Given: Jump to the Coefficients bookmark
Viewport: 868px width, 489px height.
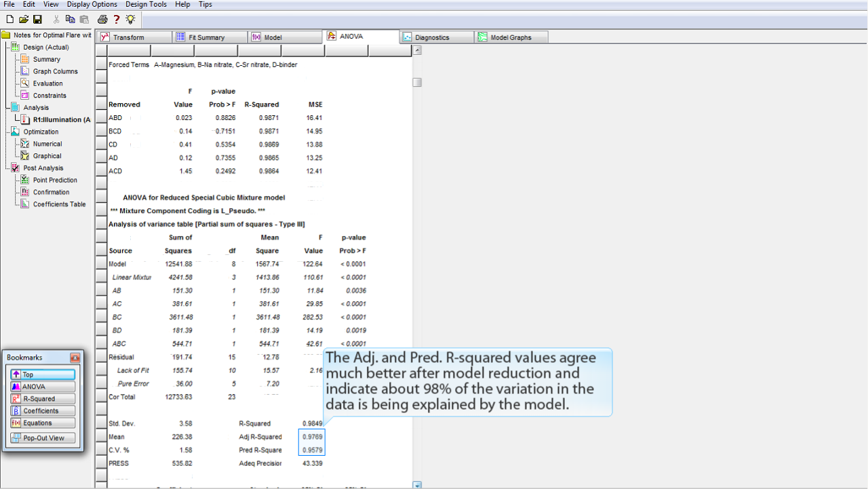Looking at the screenshot, I should pyautogui.click(x=42, y=411).
